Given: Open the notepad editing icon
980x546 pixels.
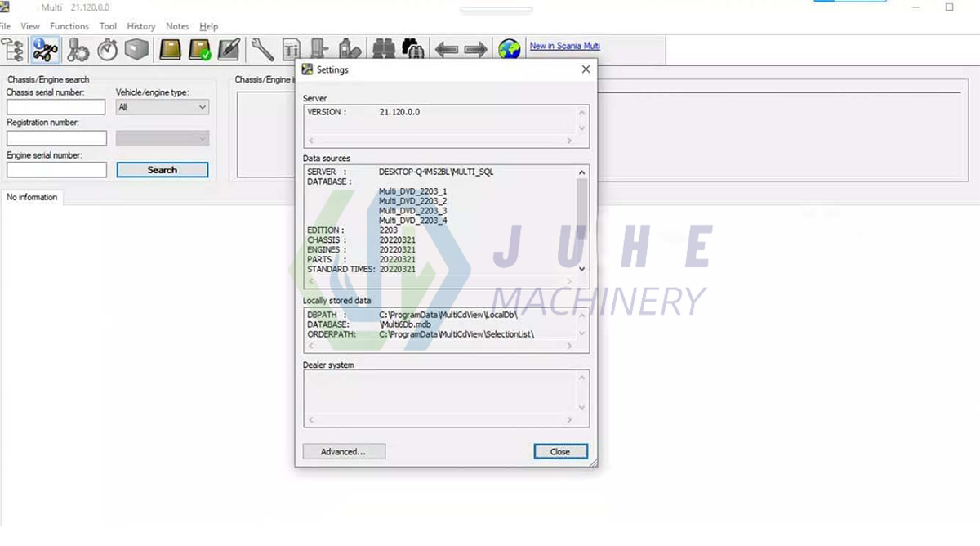Looking at the screenshot, I should [229, 49].
